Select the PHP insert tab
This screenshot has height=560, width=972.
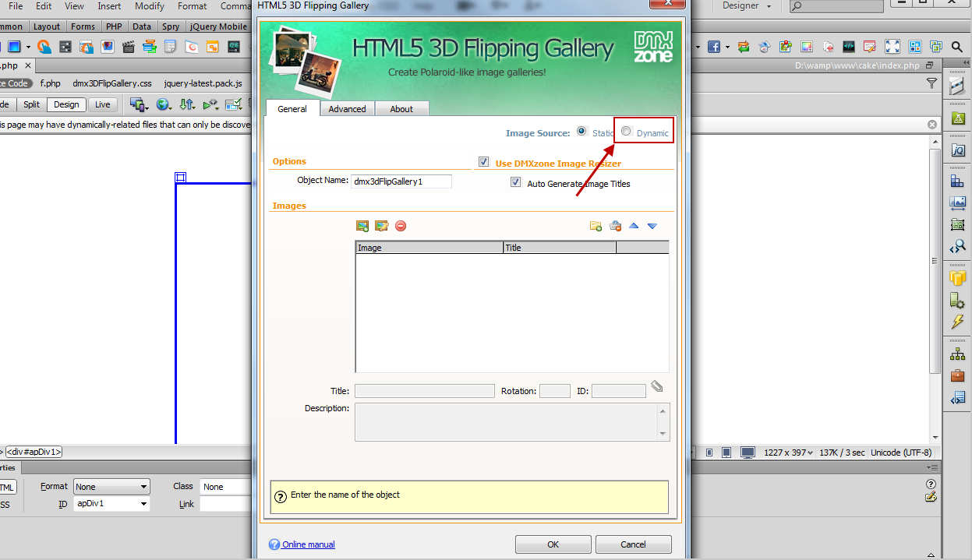click(115, 26)
